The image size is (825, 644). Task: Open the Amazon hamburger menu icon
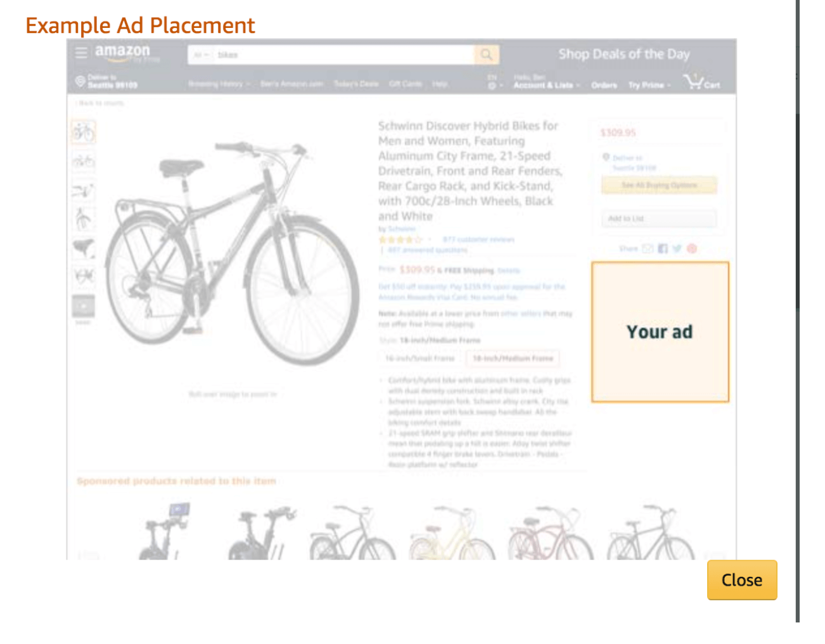tap(82, 53)
